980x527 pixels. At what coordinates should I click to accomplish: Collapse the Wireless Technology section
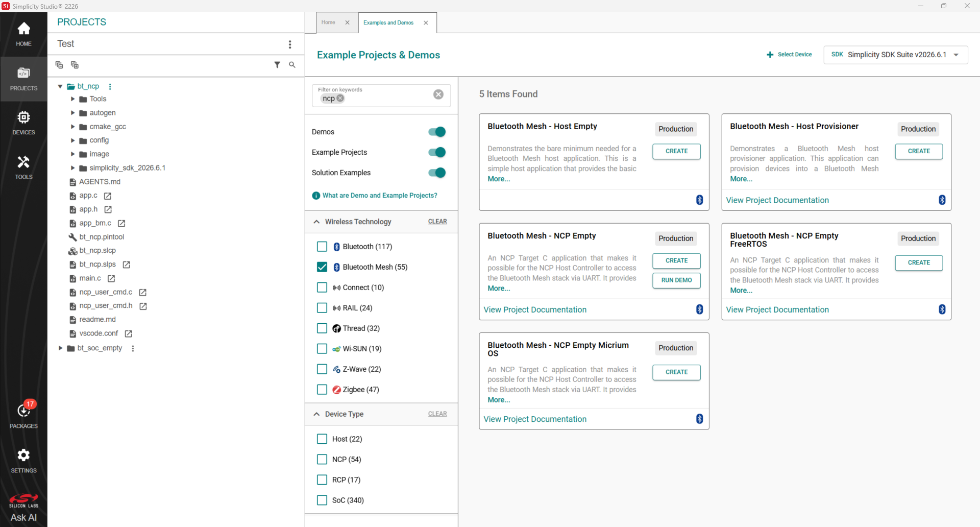[316, 222]
